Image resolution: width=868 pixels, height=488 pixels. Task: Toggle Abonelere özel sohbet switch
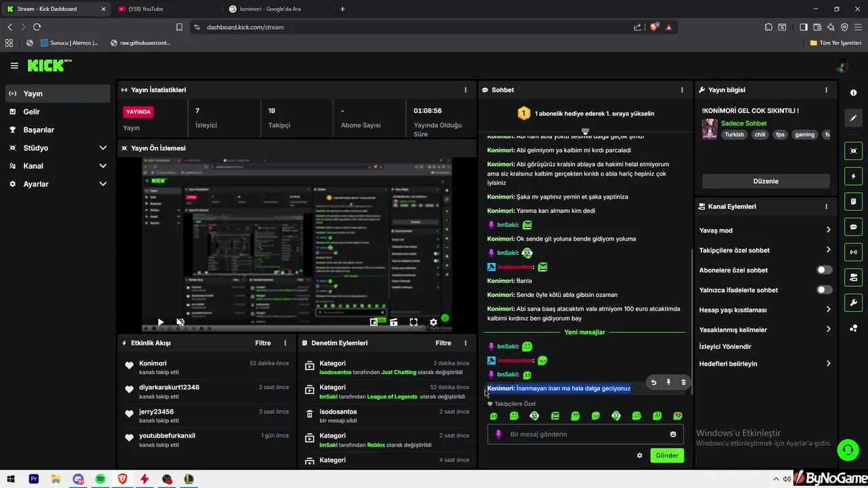824,270
